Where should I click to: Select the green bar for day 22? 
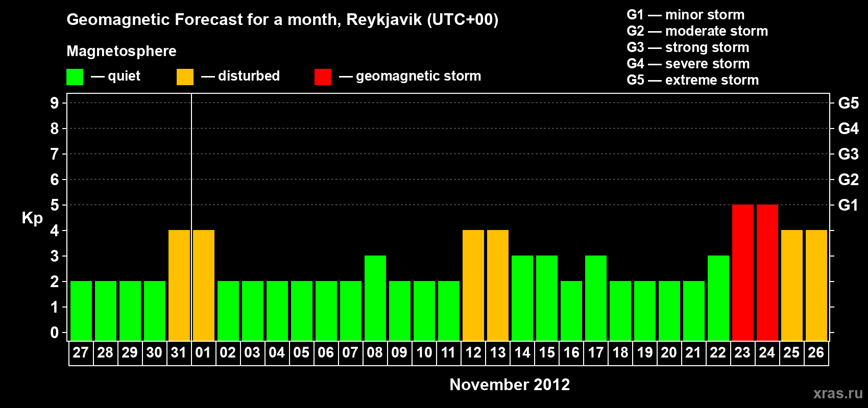point(718,298)
